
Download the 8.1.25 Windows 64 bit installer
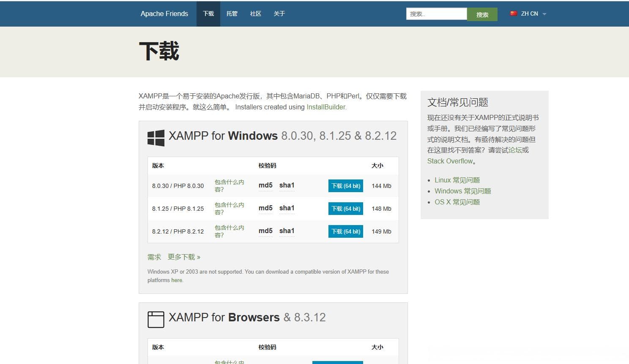(346, 209)
